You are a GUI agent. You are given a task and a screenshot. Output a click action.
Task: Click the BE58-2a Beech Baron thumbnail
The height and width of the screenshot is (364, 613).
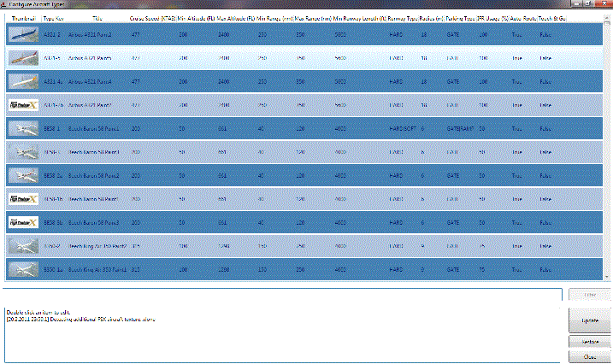point(22,175)
